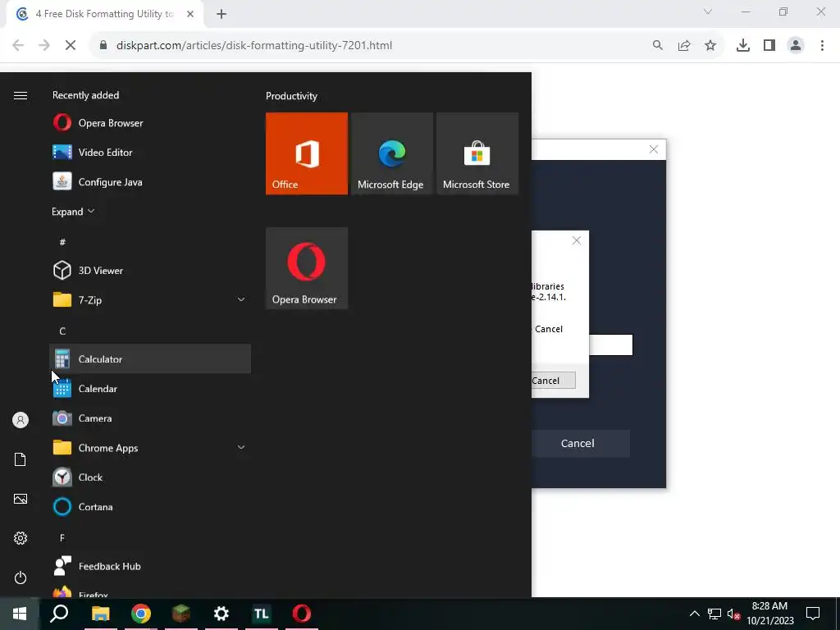Open Settings gear on taskbar
840x630 pixels.
tap(221, 614)
